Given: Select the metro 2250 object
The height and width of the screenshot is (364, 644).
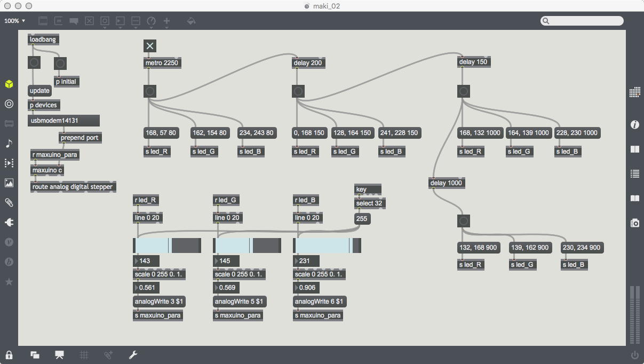Looking at the screenshot, I should coord(162,63).
